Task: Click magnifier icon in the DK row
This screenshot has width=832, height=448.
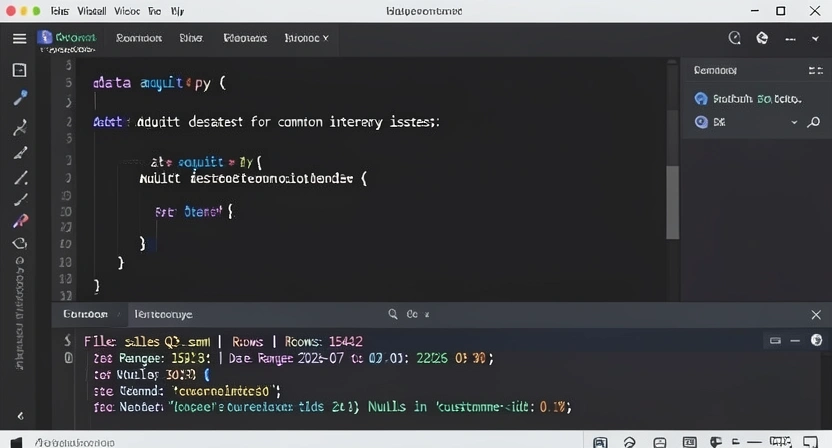Action: (x=813, y=122)
